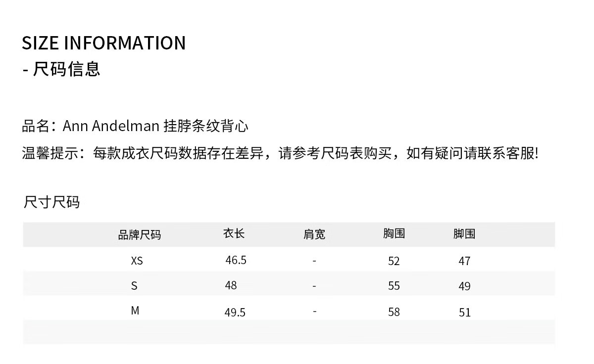This screenshot has height=364, width=594.
Task: Click the 胸围 column header
Action: [x=394, y=233]
